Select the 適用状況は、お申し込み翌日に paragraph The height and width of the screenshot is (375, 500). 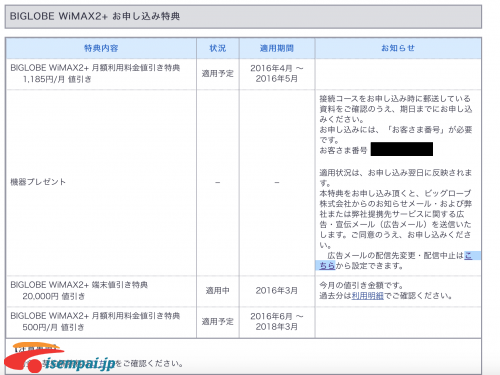(396, 178)
